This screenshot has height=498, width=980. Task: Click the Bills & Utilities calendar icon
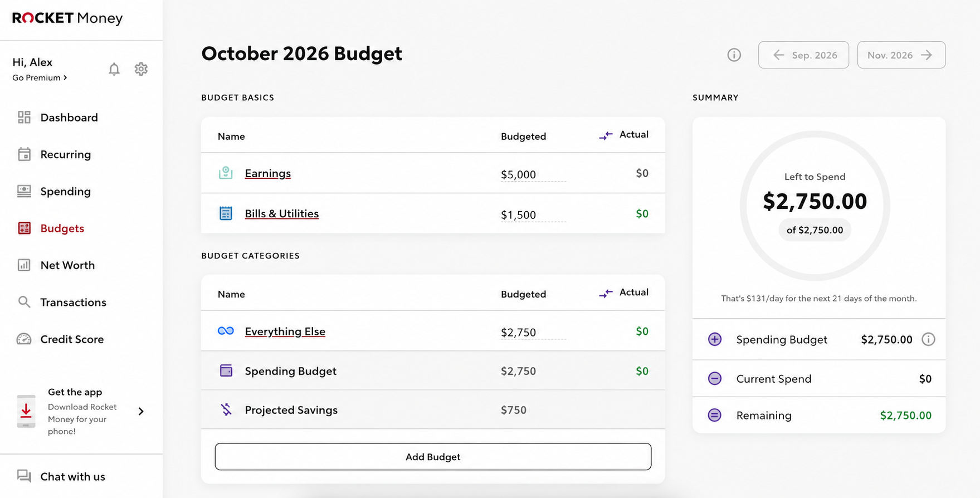click(x=226, y=213)
